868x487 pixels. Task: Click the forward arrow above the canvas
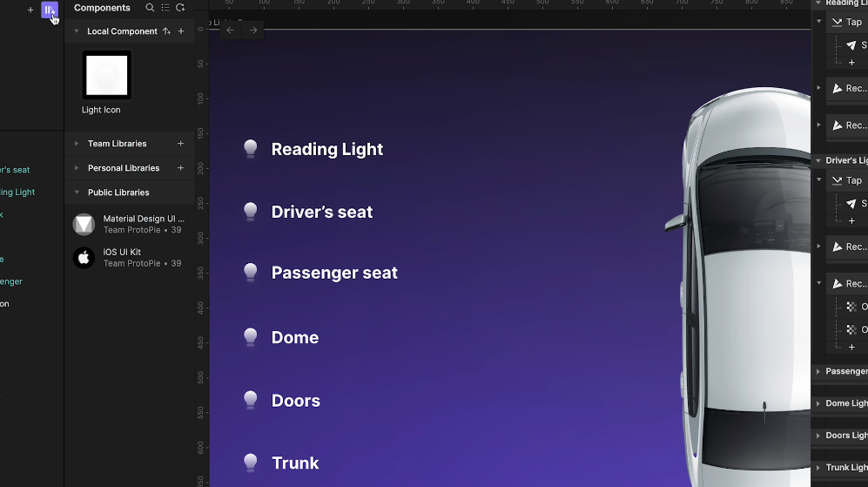pyautogui.click(x=253, y=30)
